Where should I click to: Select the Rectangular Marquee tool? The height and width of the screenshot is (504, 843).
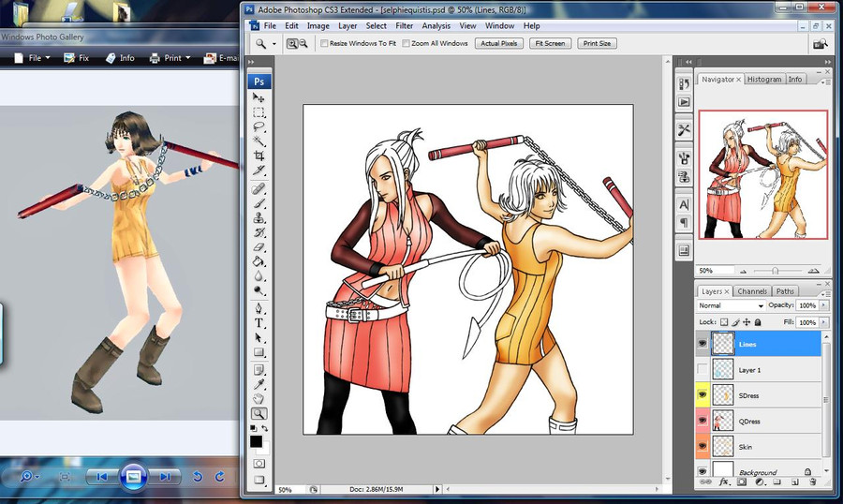click(259, 112)
